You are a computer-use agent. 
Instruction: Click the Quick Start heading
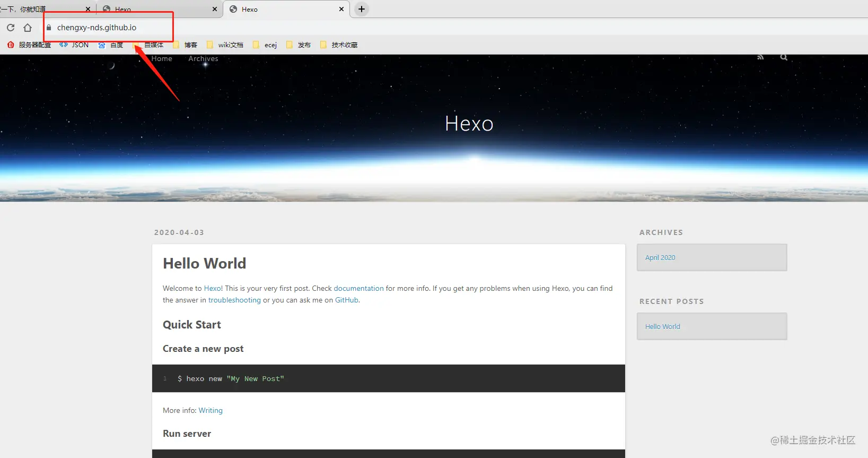[192, 325]
